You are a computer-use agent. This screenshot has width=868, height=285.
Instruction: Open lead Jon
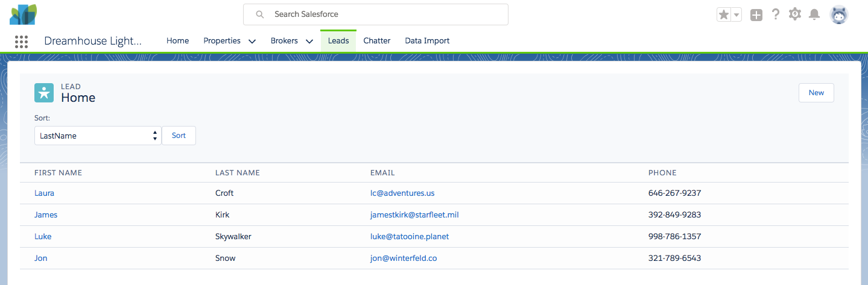tap(40, 258)
